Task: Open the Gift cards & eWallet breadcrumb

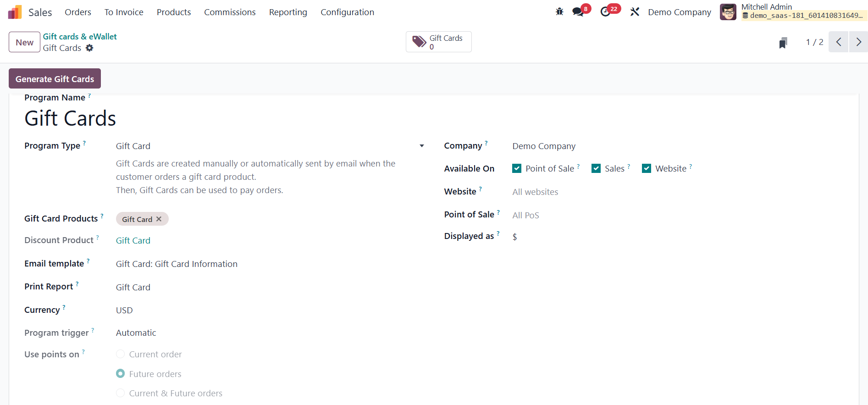Action: [80, 37]
